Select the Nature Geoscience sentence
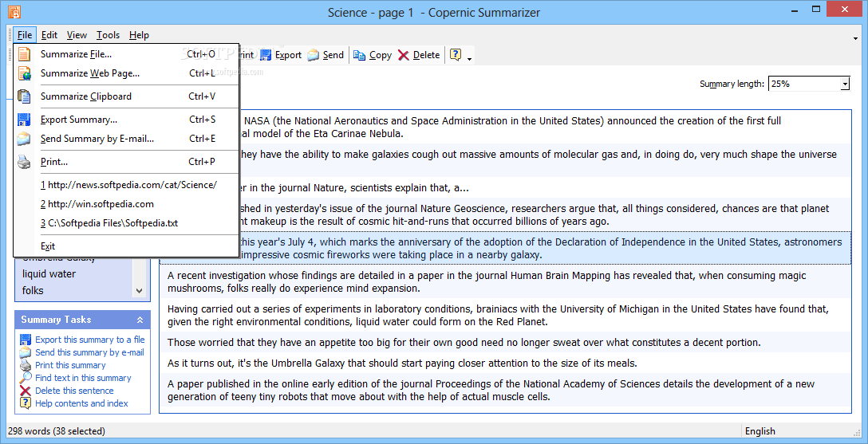 click(x=545, y=215)
